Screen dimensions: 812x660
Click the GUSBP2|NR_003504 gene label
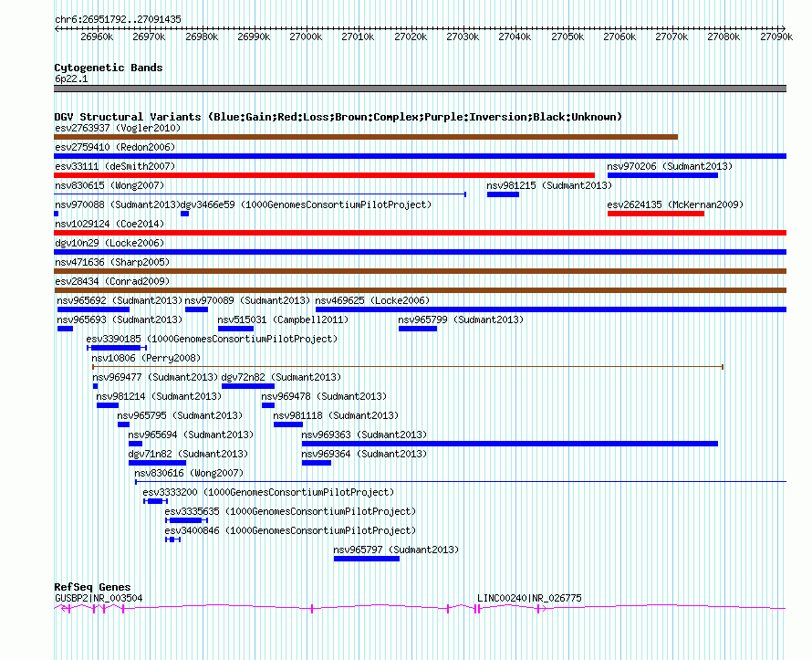click(x=99, y=598)
